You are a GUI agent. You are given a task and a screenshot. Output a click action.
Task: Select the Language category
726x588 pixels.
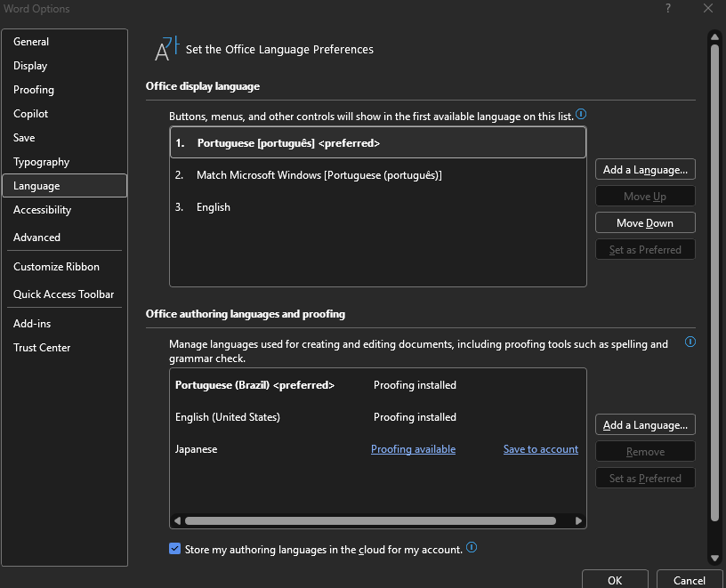pyautogui.click(x=65, y=186)
